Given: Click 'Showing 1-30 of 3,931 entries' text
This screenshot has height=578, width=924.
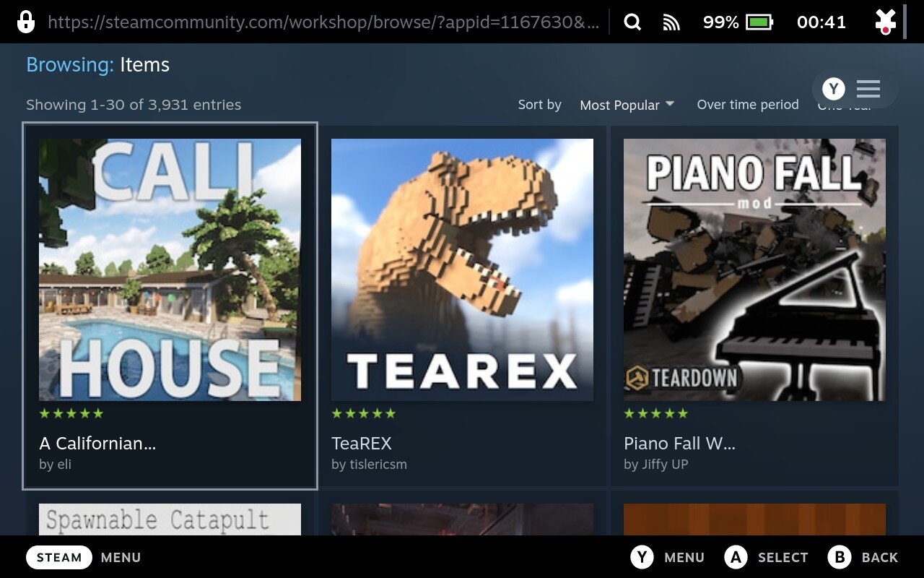Looking at the screenshot, I should [x=134, y=105].
